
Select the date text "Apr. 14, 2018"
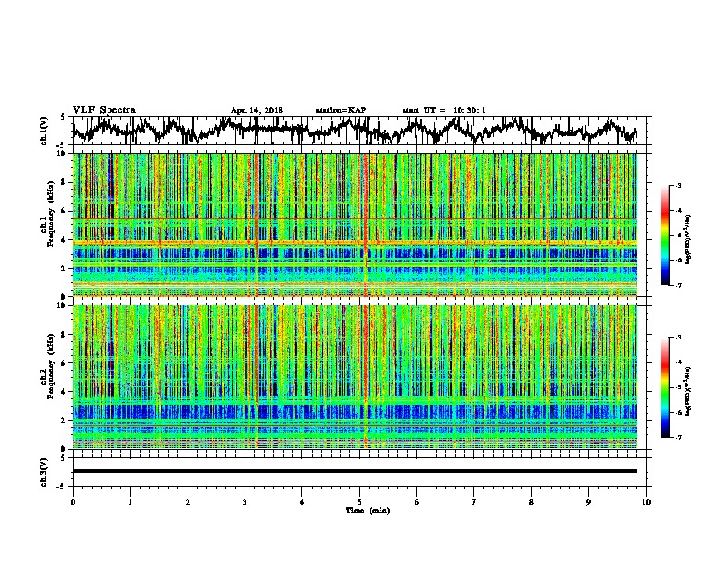click(x=256, y=110)
